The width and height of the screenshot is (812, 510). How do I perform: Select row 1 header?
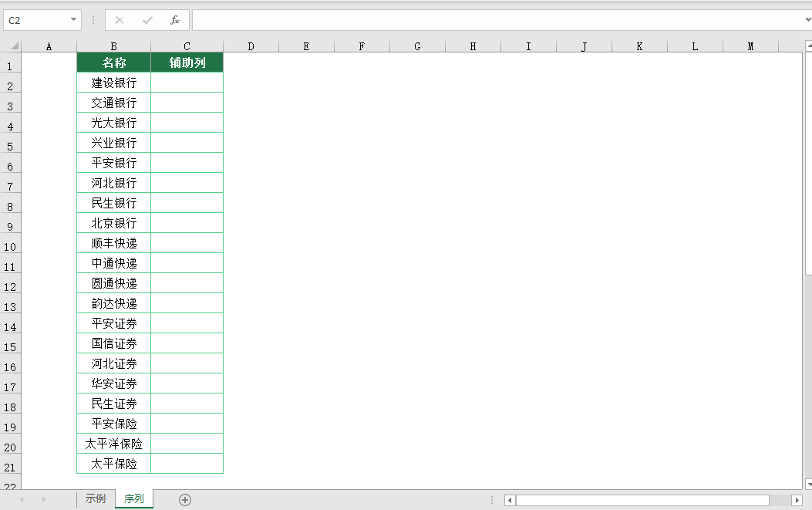click(x=10, y=62)
